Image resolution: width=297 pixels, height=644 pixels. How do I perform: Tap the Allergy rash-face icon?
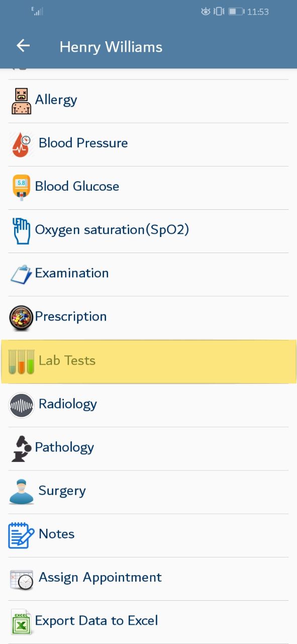(21, 101)
